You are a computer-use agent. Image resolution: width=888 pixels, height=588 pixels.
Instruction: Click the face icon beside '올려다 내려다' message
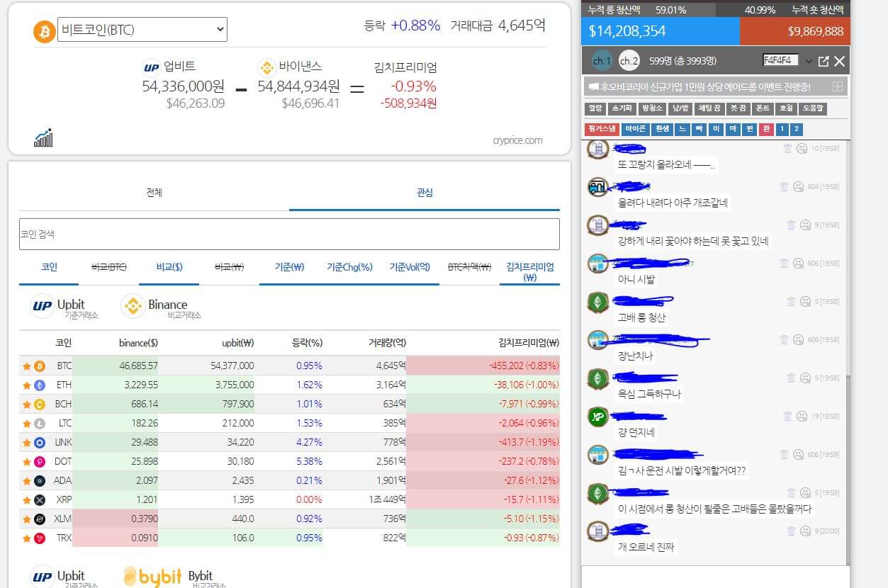click(x=798, y=187)
